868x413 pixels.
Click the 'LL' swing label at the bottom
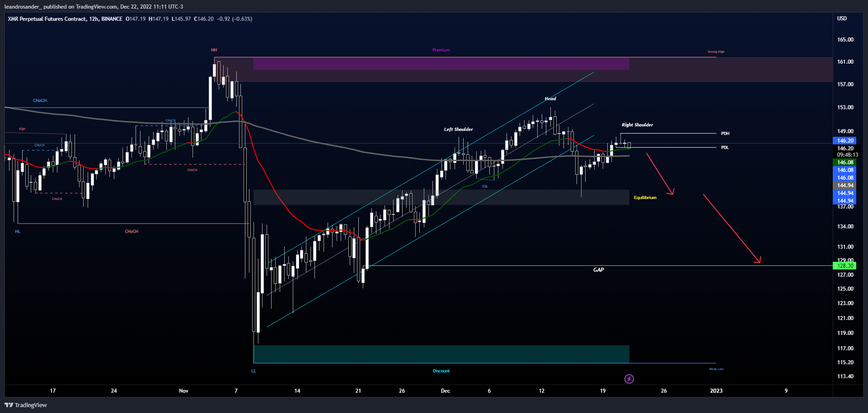(x=253, y=371)
